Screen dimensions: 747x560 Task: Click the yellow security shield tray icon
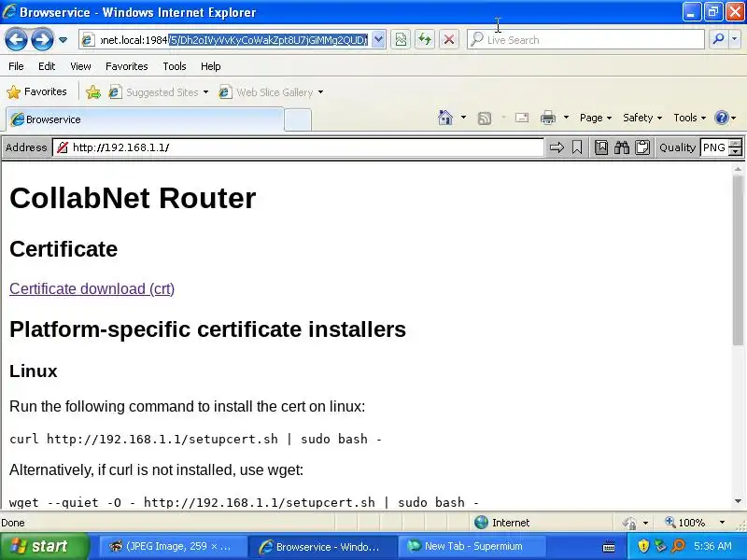(x=643, y=546)
